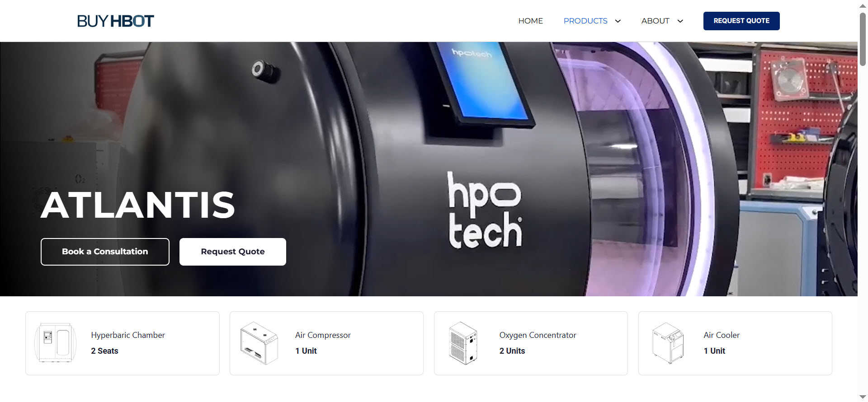Viewport: 868px width, 402px height.
Task: Expand the About dropdown chevron
Action: pos(680,21)
